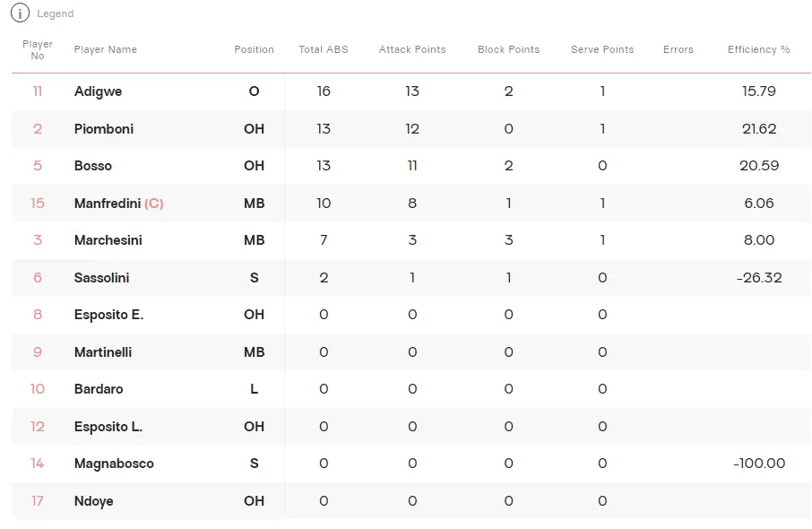Click player name Sassolini
The width and height of the screenshot is (812, 529).
pyautogui.click(x=101, y=278)
